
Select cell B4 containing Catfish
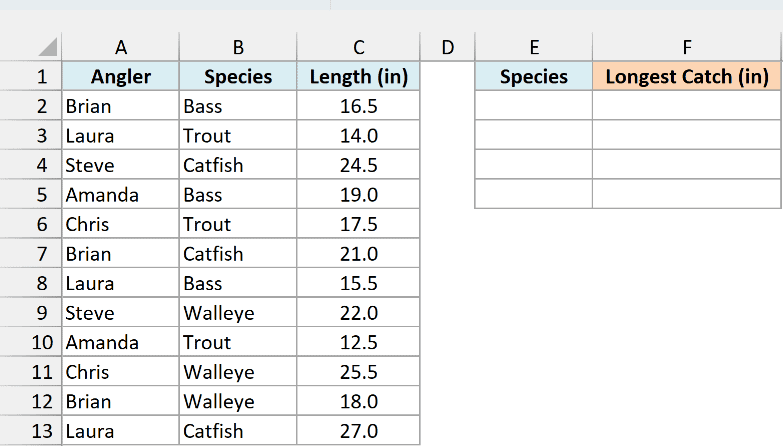coord(238,165)
